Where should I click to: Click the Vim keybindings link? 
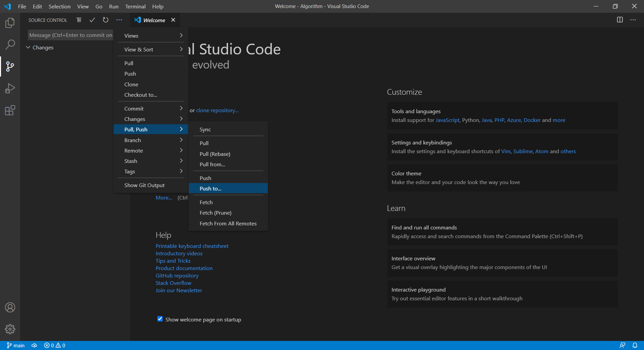click(506, 151)
